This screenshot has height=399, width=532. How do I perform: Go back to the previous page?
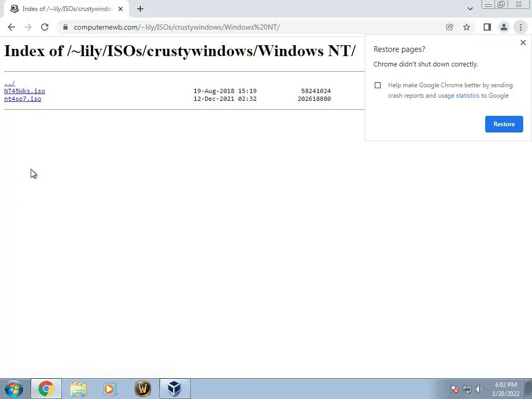[x=11, y=27]
